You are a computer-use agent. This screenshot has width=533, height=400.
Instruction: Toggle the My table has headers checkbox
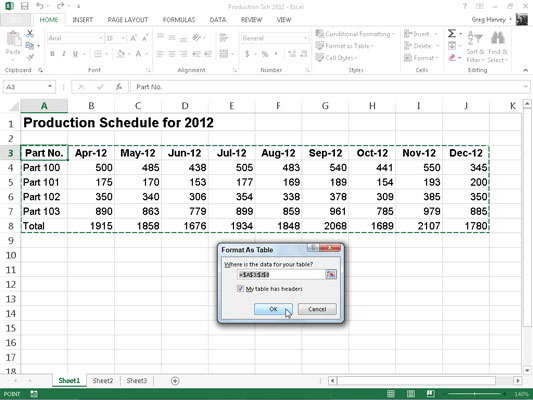coord(240,289)
